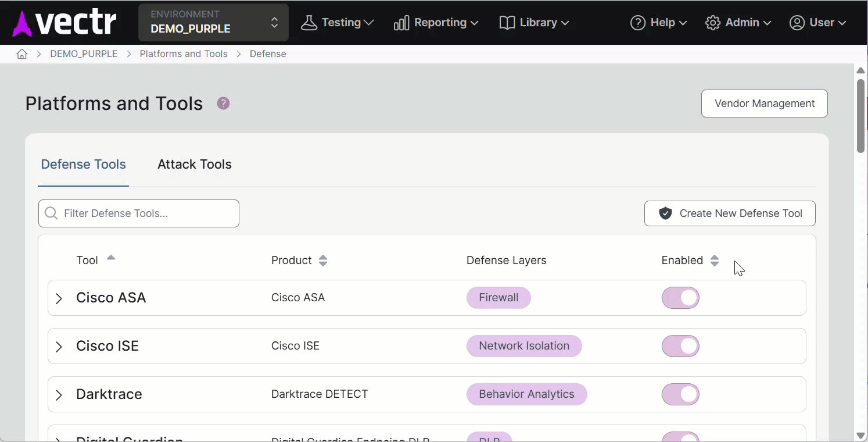Click the Vectr logo icon
868x442 pixels.
coord(23,23)
